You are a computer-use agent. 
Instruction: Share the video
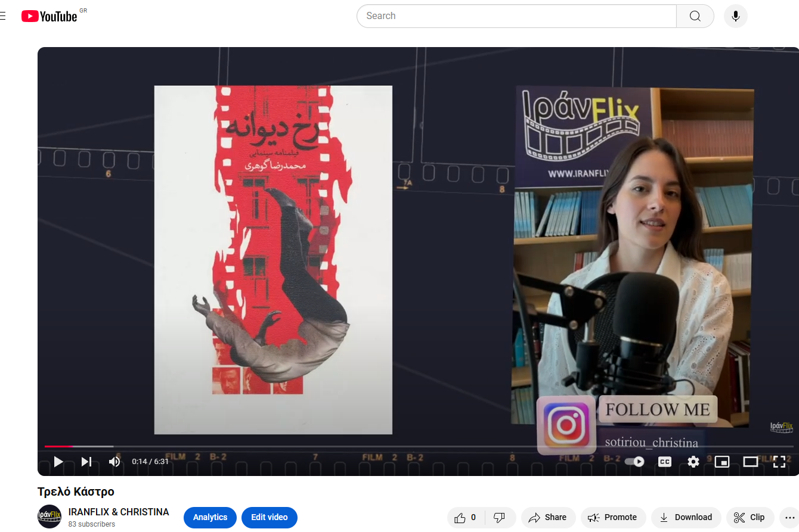tap(549, 517)
